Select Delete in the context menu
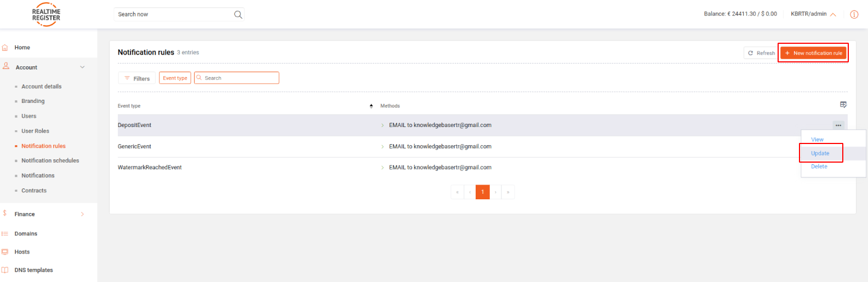This screenshot has height=282, width=868. [819, 166]
